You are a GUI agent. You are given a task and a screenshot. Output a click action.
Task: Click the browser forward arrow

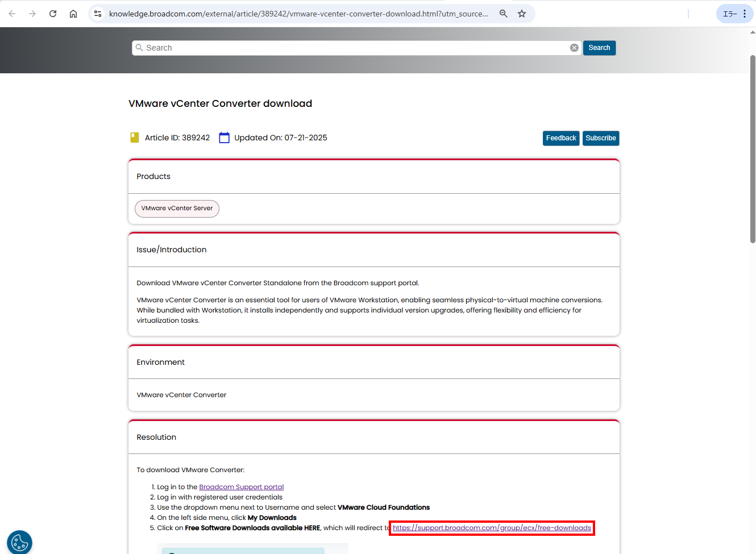coord(32,14)
